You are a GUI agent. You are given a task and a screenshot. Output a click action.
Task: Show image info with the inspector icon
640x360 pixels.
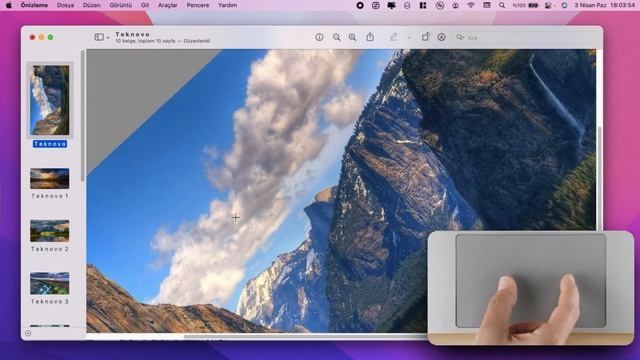click(319, 37)
